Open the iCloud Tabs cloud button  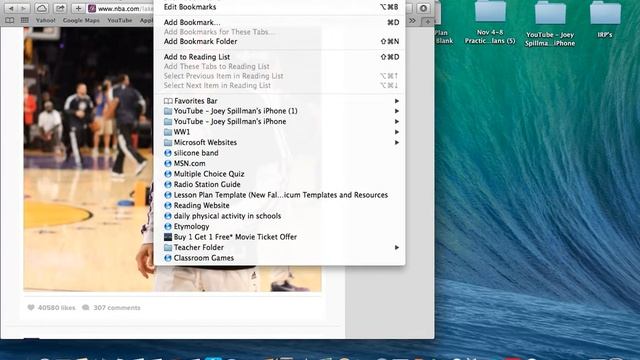pos(41,8)
